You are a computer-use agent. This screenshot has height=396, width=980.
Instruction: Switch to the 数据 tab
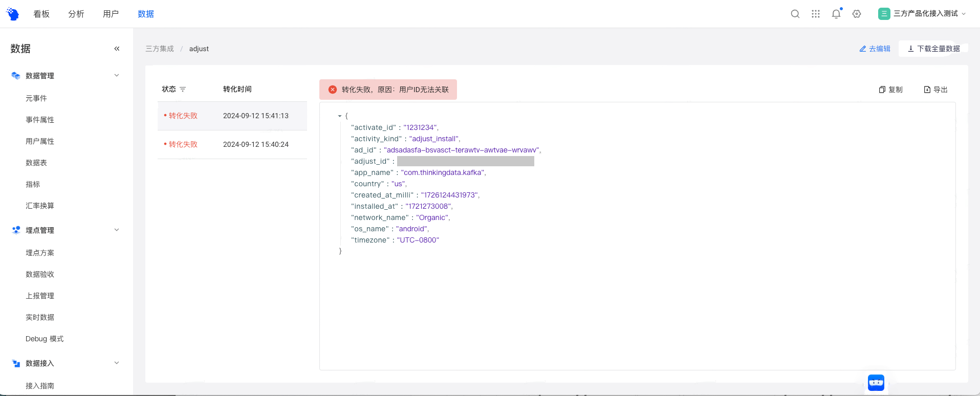[x=146, y=14]
